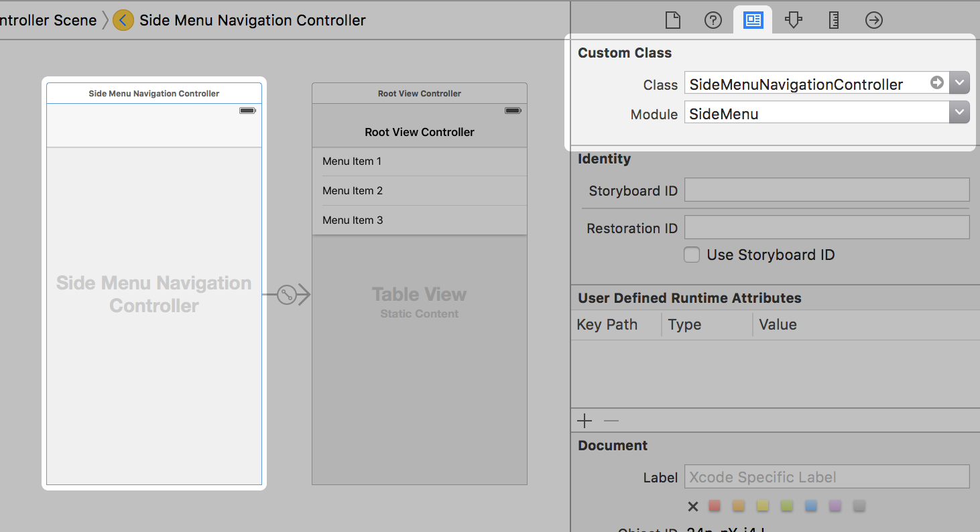This screenshot has height=532, width=980.
Task: Choose the red label color swatch
Action: [x=715, y=506]
